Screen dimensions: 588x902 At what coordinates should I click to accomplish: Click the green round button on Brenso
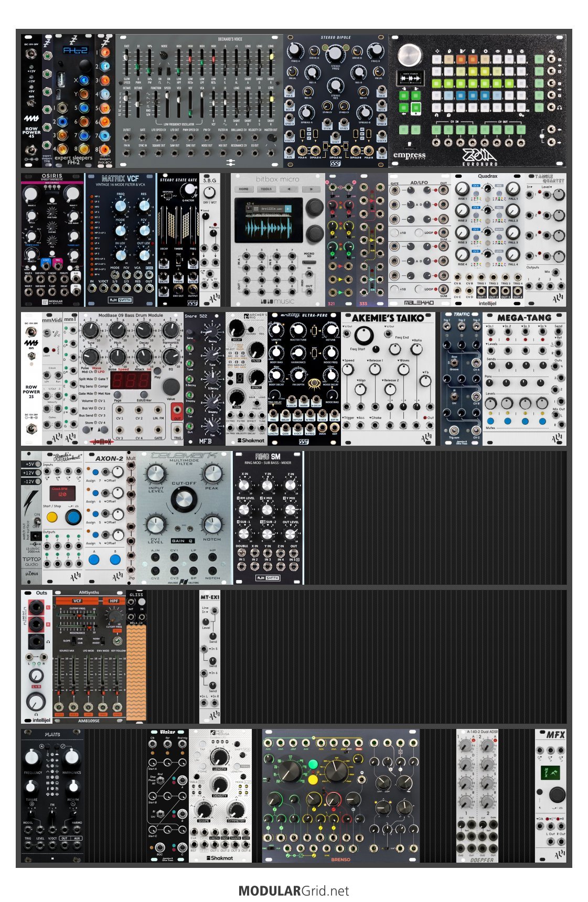point(313,765)
